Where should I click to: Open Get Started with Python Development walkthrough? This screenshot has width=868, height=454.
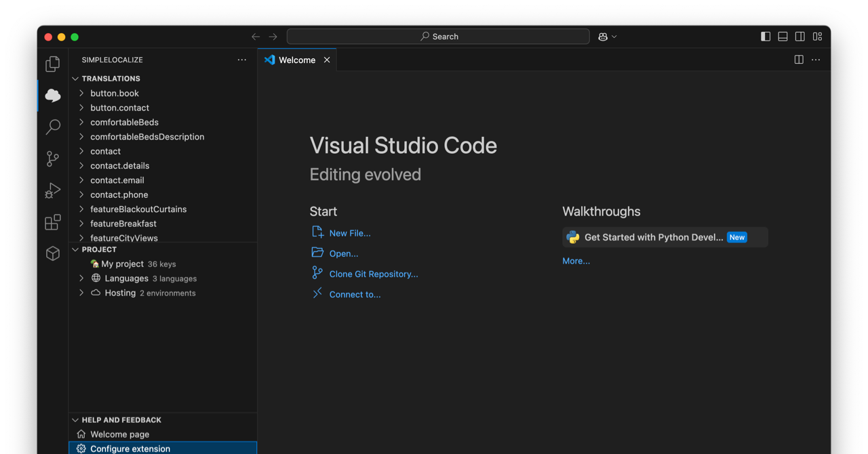665,237
